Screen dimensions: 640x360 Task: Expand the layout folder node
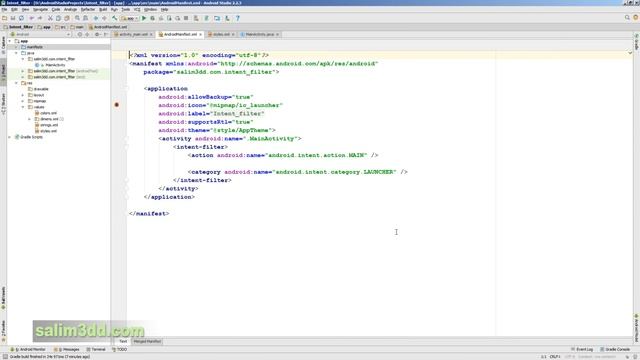[23, 95]
